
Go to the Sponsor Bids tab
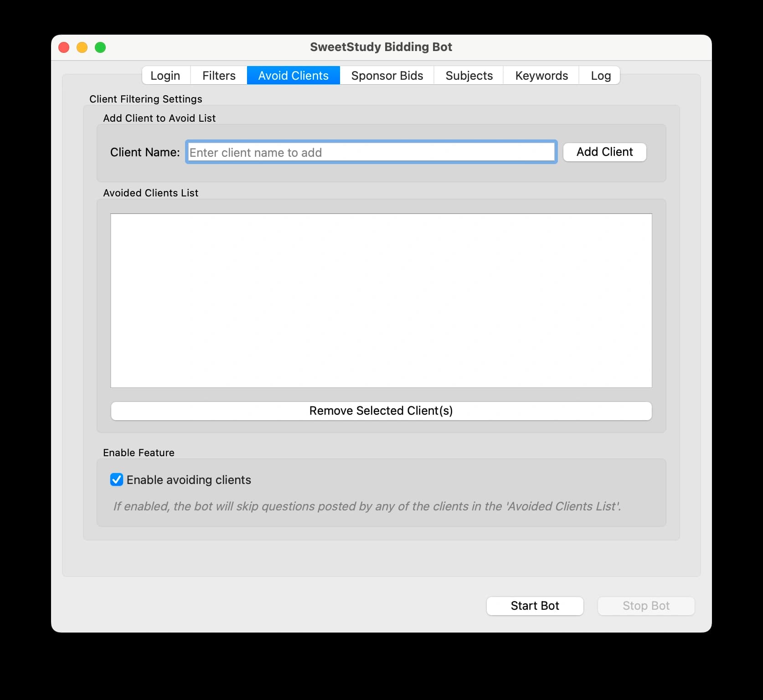[387, 76]
